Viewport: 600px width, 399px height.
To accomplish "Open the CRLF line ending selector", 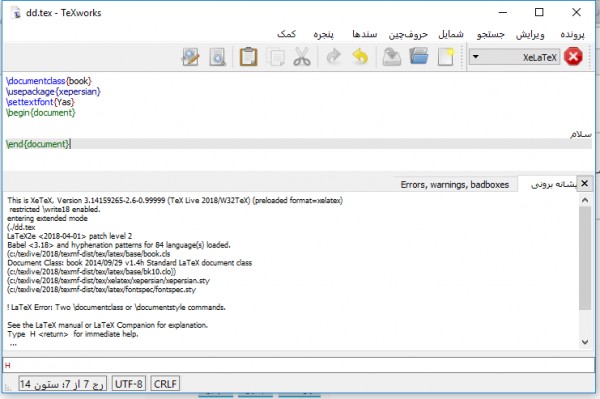I will pyautogui.click(x=165, y=384).
